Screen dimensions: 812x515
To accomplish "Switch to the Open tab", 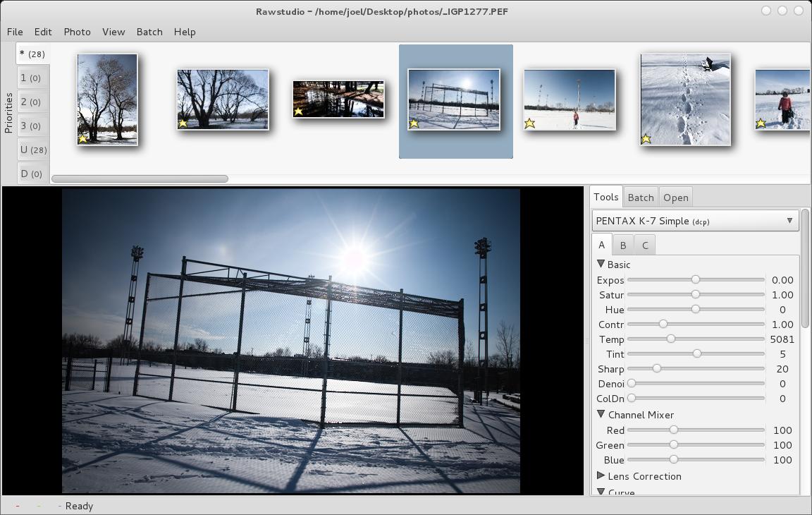I will coord(676,198).
